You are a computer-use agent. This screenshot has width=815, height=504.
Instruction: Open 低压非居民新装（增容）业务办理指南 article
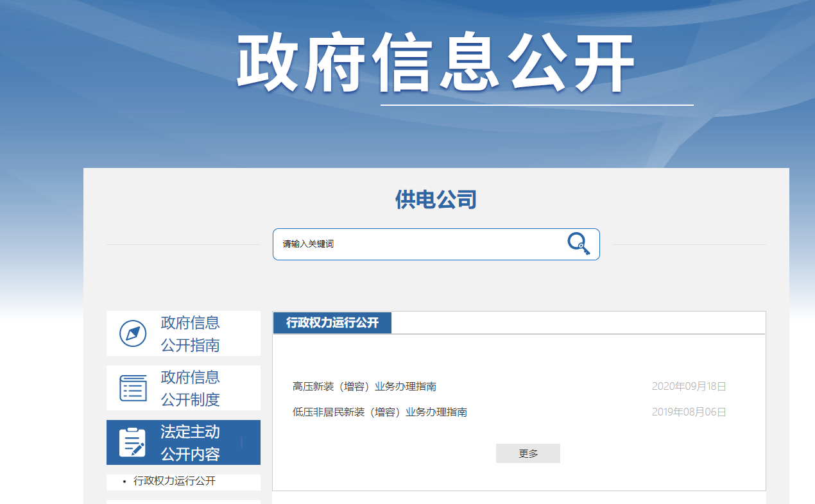tap(380, 412)
